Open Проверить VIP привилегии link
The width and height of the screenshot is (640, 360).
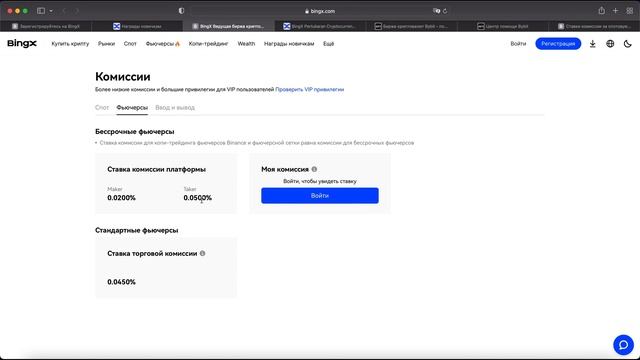click(309, 89)
